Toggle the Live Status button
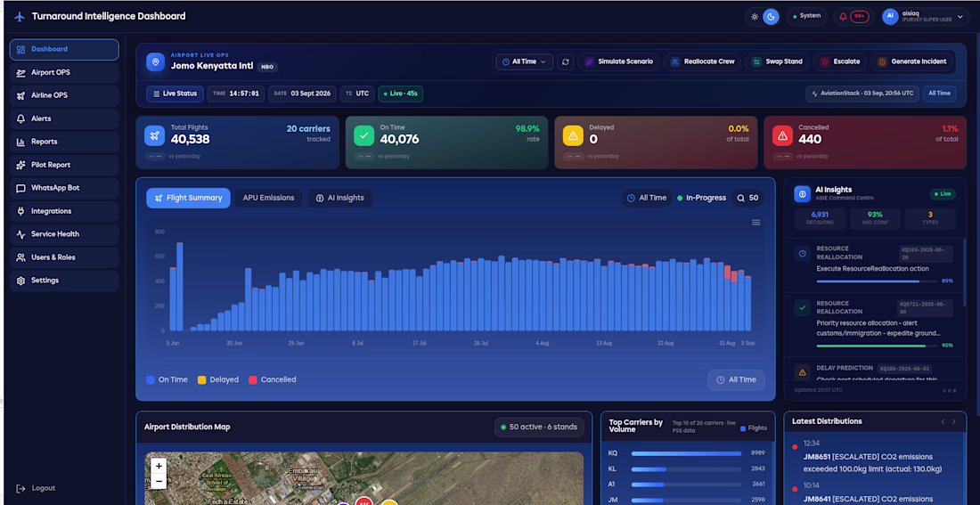The width and height of the screenshot is (980, 505). tap(175, 94)
